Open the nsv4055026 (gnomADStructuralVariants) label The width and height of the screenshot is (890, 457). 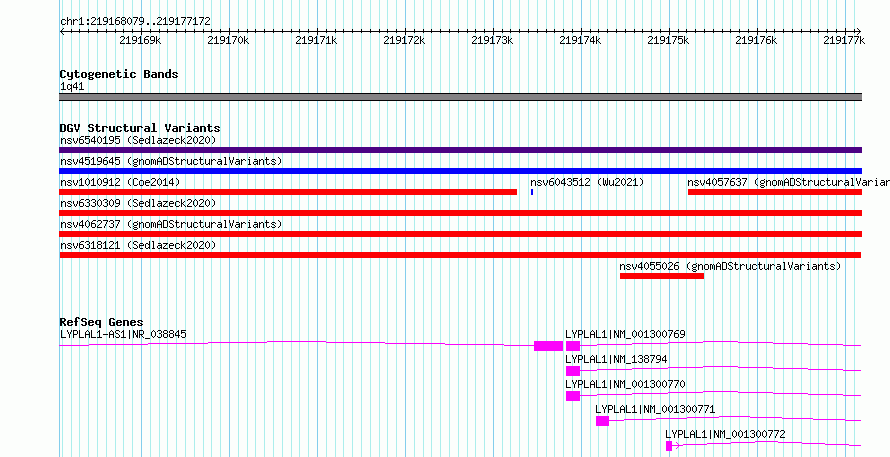pyautogui.click(x=730, y=266)
